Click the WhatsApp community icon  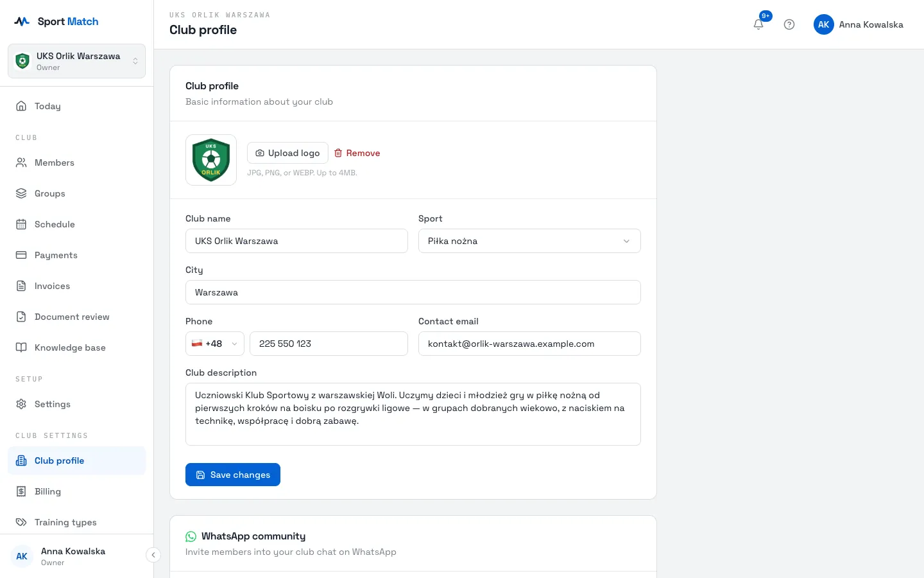point(191,536)
